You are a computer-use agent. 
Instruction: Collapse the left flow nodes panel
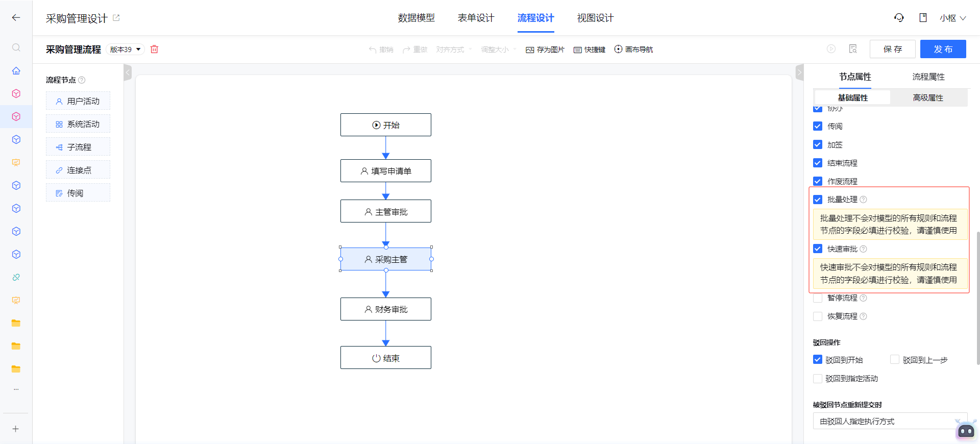128,72
